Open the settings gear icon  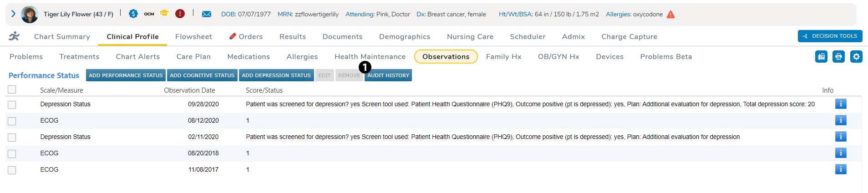(x=856, y=57)
